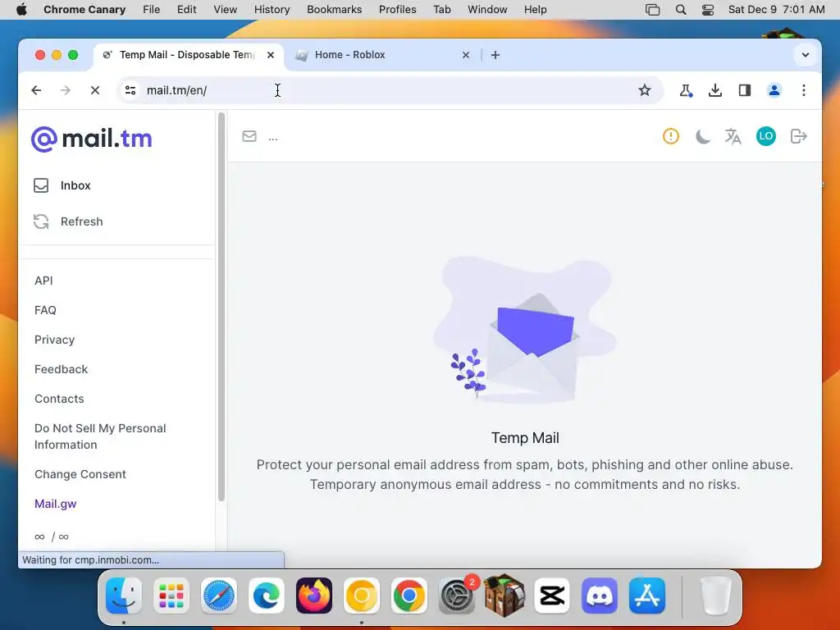The height and width of the screenshot is (630, 840).
Task: Open the Privacy link
Action: point(55,340)
